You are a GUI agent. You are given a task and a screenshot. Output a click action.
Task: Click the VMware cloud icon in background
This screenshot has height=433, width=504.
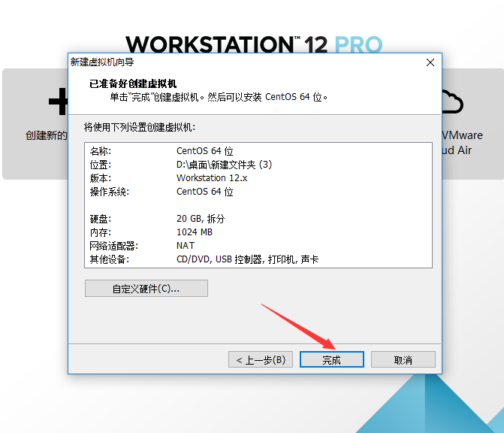coord(453,102)
